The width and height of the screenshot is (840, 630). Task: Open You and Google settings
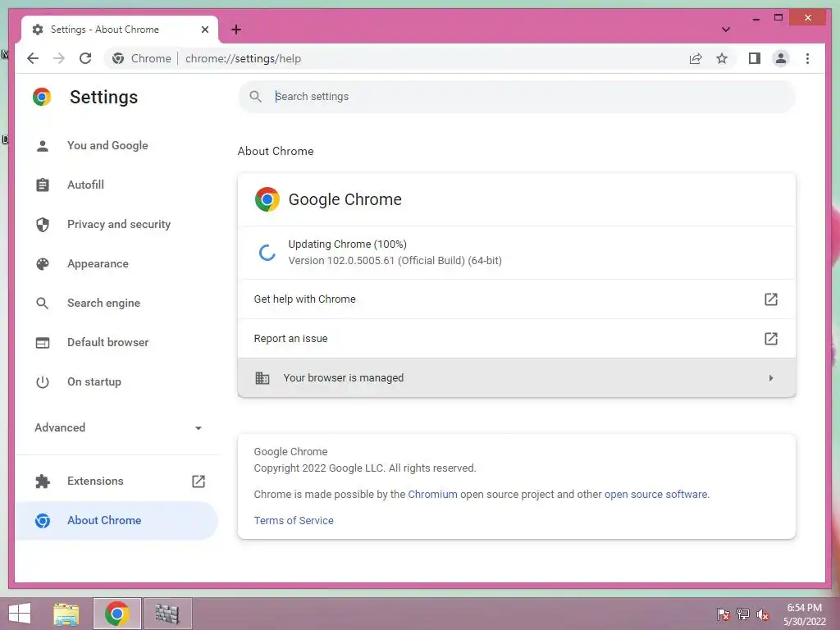(107, 145)
